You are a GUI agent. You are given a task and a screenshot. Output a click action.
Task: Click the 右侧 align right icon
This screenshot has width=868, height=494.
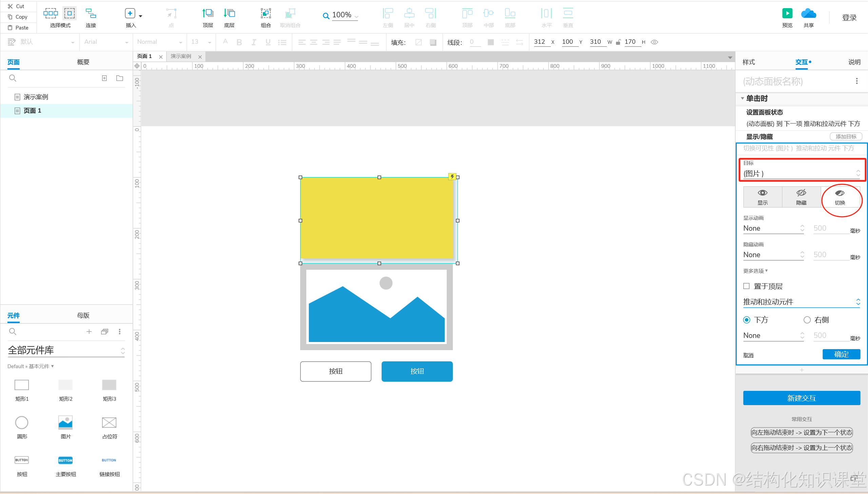pyautogui.click(x=430, y=14)
